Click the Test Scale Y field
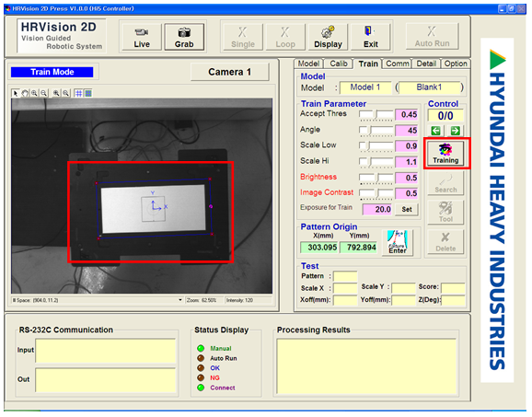The width and height of the screenshot is (532, 417). tap(403, 288)
